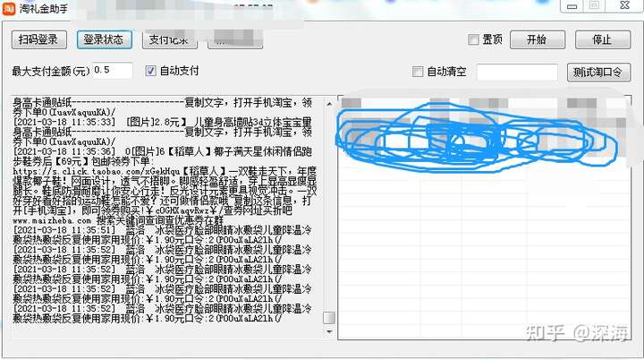644x360 pixels.
Task: Click the 测试淘口令 button
Action: (x=598, y=73)
